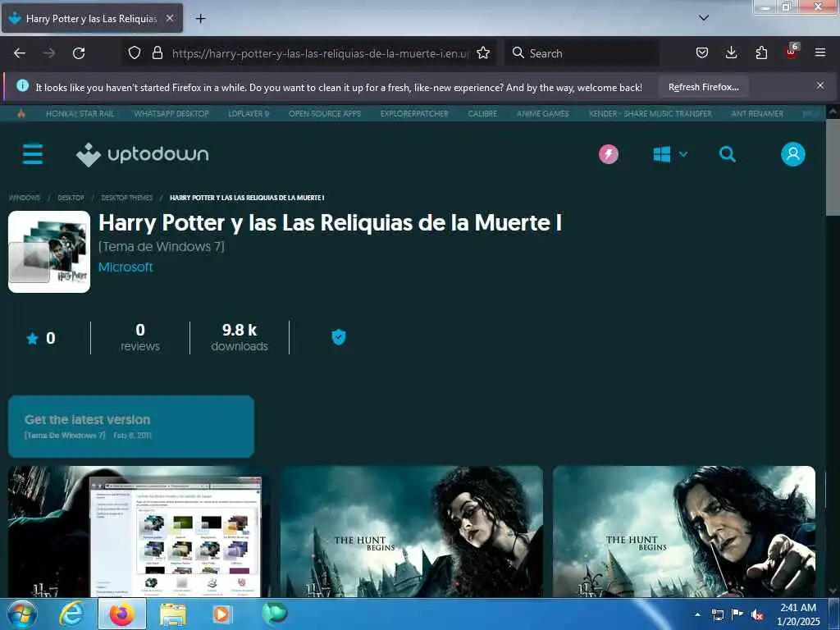Image resolution: width=840 pixels, height=630 pixels.
Task: Click the Refresh Firefox button
Action: pyautogui.click(x=703, y=87)
